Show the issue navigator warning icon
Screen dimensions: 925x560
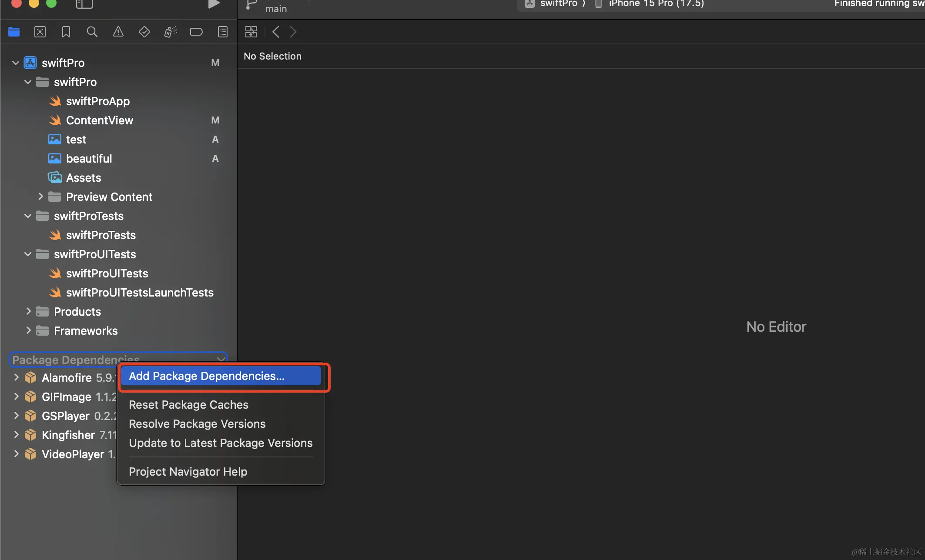(x=118, y=32)
